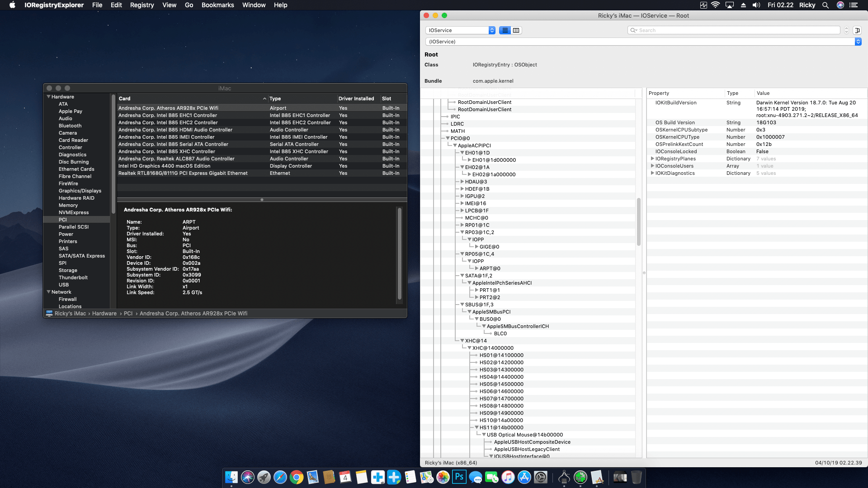Open Spotlight search magnifier in menu bar
The height and width of the screenshot is (488, 868).
pyautogui.click(x=825, y=5)
